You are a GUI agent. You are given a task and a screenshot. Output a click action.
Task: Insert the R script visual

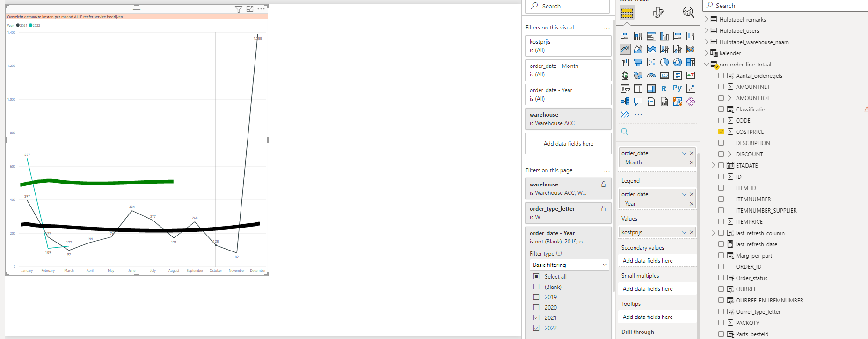[664, 88]
